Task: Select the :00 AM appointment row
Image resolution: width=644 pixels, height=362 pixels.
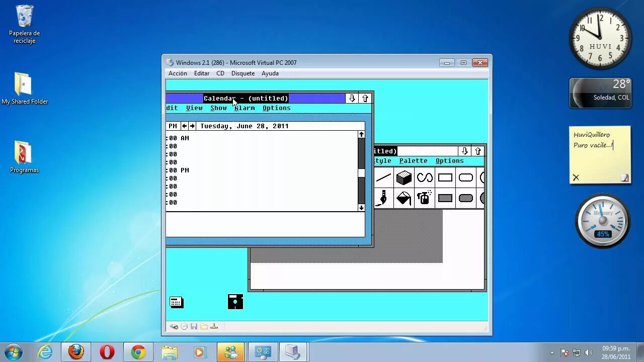Action: coord(262,138)
